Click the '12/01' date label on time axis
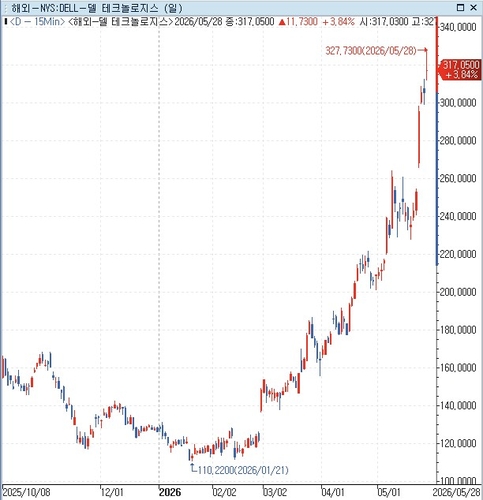The height and width of the screenshot is (500, 483). (112, 492)
